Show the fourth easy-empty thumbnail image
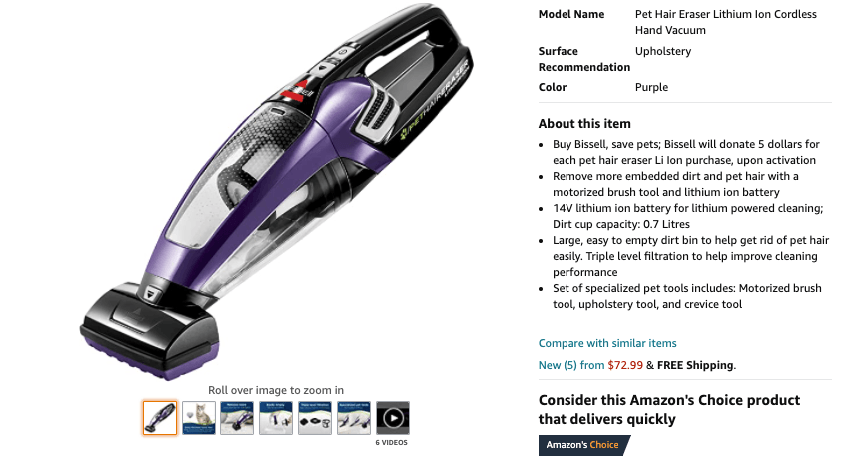Image resolution: width=845 pixels, height=461 pixels. tap(276, 418)
